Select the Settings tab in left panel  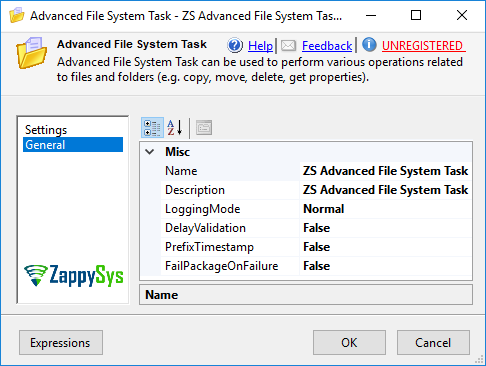coord(46,130)
